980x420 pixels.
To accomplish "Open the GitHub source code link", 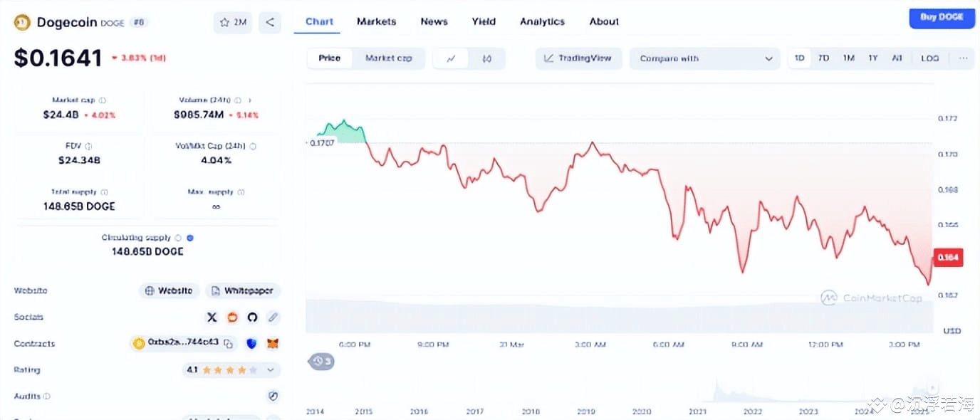I will [x=252, y=317].
